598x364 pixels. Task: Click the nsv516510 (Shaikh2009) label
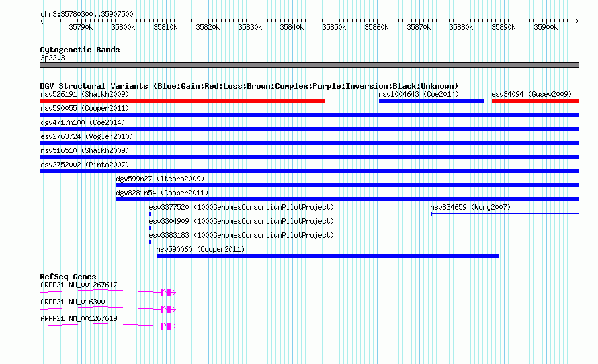click(85, 150)
